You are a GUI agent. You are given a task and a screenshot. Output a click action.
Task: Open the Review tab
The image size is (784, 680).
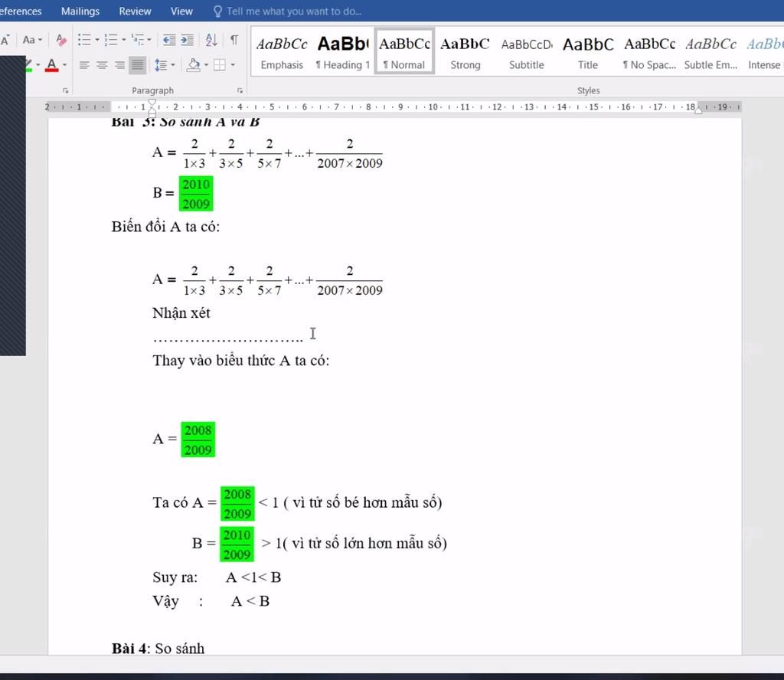click(135, 11)
